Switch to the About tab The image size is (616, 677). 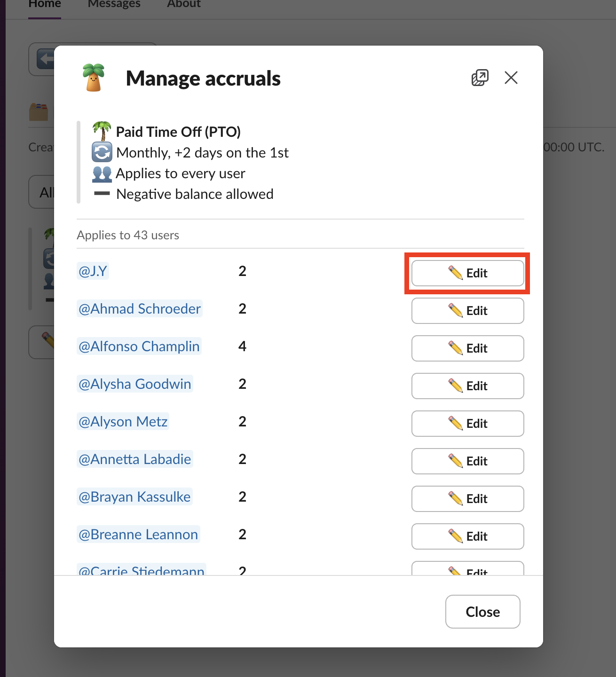click(183, 5)
